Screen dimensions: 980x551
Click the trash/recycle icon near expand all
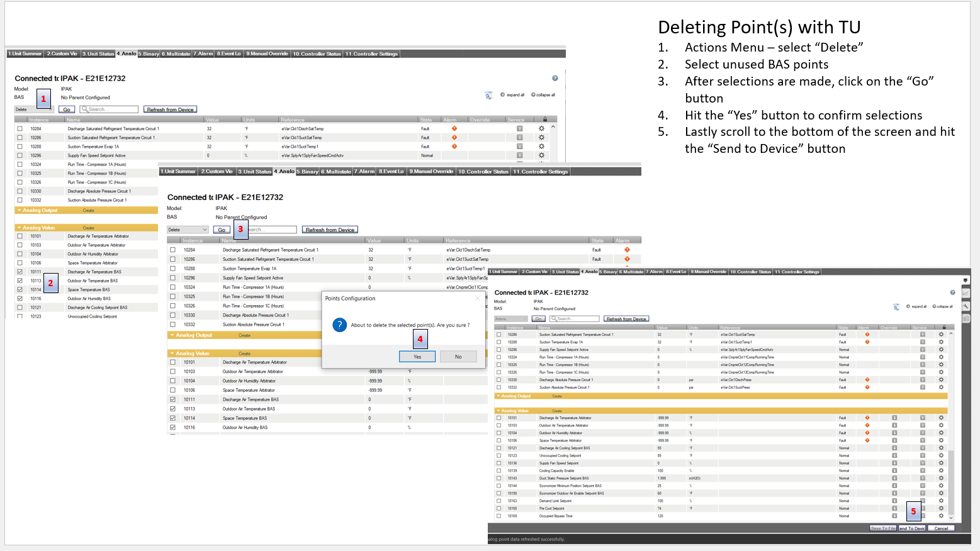(x=488, y=95)
